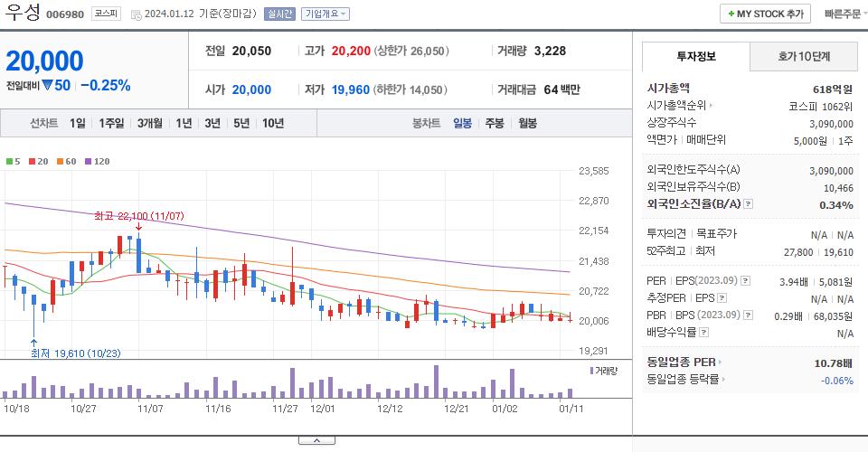This screenshot has width=868, height=452.
Task: Click the 실시간 badge button
Action: (279, 14)
